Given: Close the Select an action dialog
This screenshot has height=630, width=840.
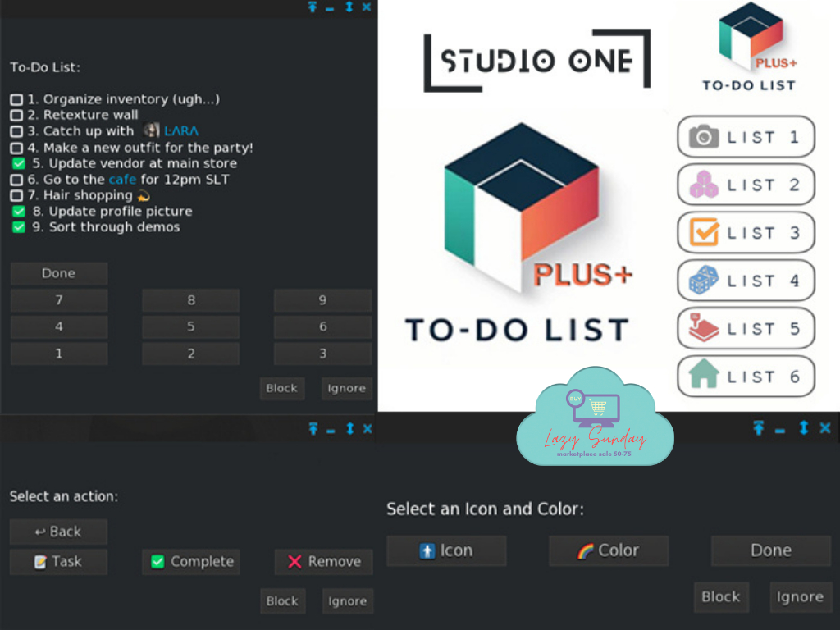Looking at the screenshot, I should tap(367, 428).
